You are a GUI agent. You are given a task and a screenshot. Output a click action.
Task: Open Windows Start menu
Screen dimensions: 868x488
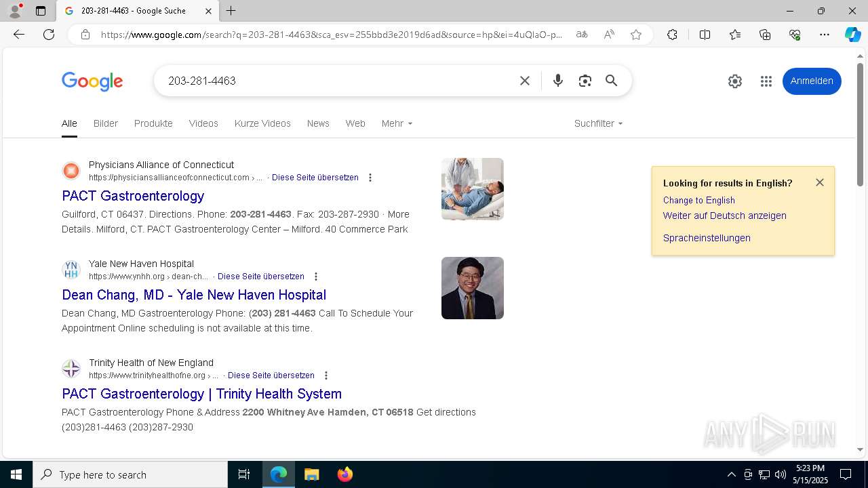coord(16,474)
